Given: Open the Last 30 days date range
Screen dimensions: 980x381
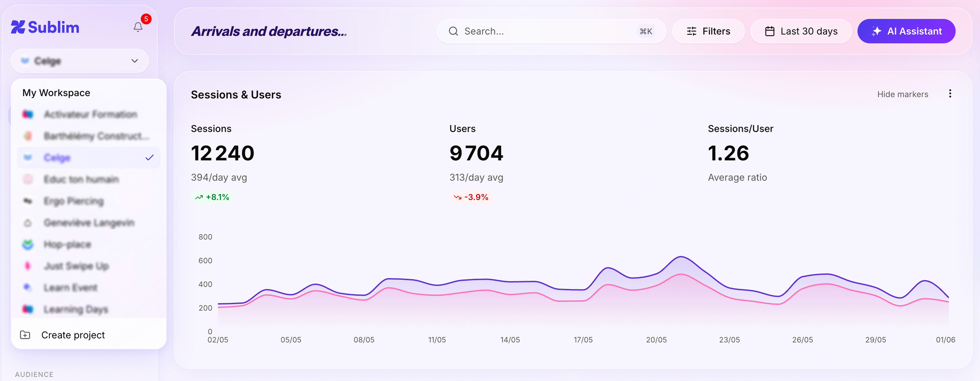Looking at the screenshot, I should 801,31.
